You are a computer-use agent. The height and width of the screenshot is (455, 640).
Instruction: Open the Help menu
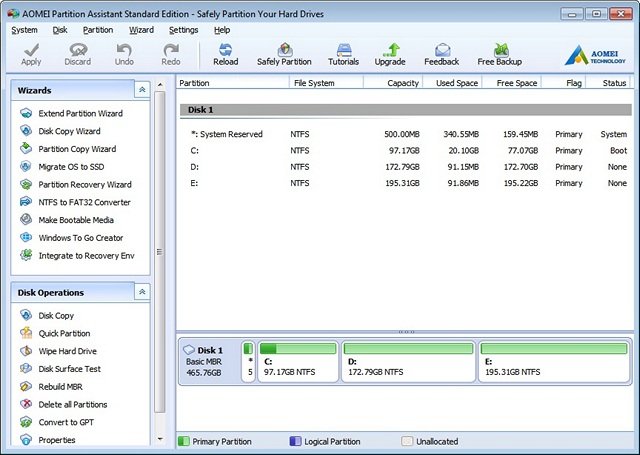222,30
